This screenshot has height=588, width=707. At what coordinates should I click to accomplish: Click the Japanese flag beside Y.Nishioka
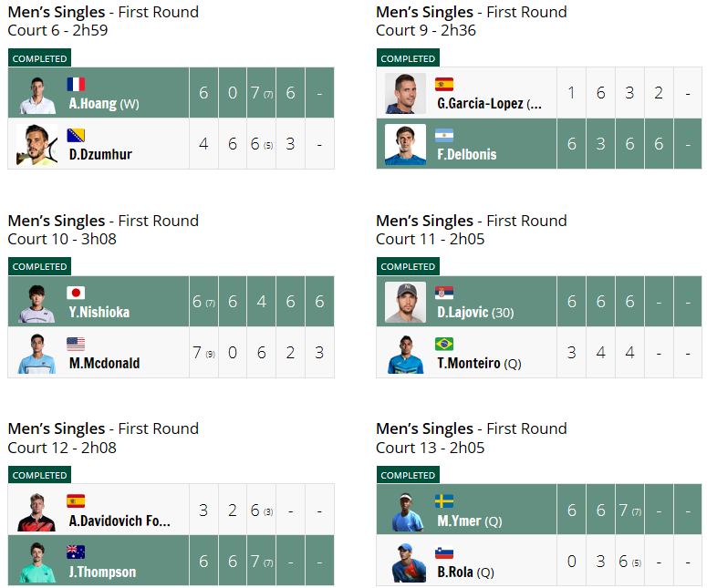pyautogui.click(x=76, y=293)
